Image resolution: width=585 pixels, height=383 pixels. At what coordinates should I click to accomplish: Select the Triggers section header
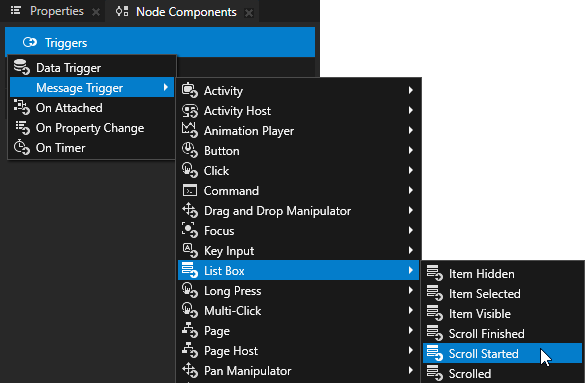160,42
